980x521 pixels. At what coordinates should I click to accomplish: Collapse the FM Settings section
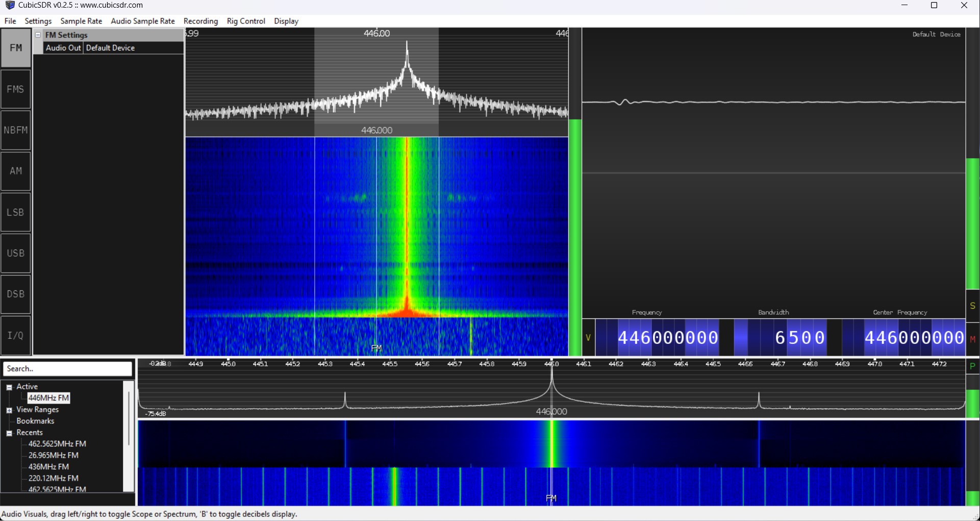pos(38,35)
